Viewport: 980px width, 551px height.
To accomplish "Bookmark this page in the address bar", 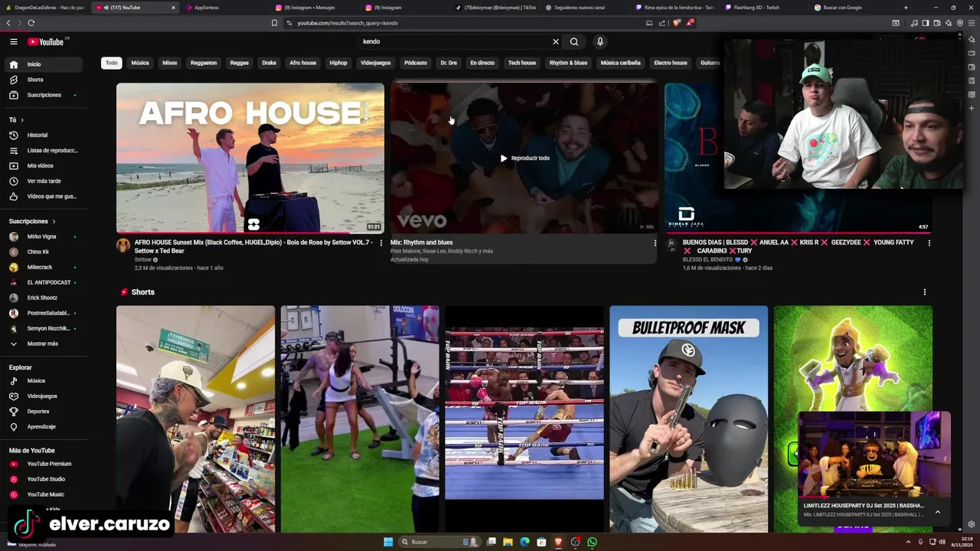I will (274, 23).
